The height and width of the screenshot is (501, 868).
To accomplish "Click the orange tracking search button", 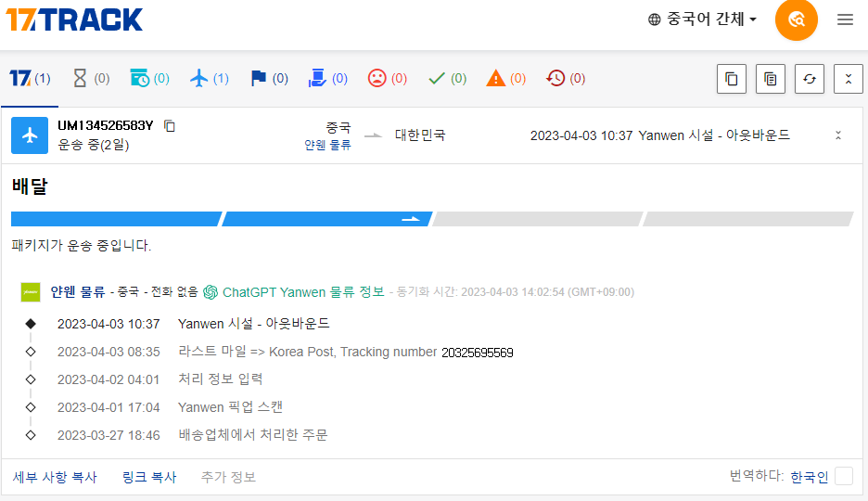I will pos(796,19).
